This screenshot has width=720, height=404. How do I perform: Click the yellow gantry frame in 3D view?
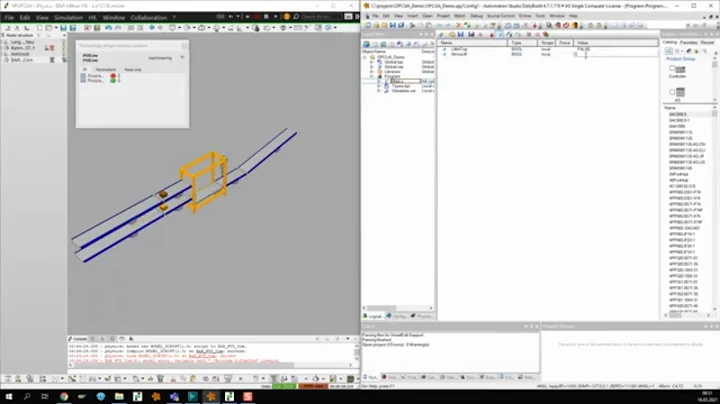[204, 181]
